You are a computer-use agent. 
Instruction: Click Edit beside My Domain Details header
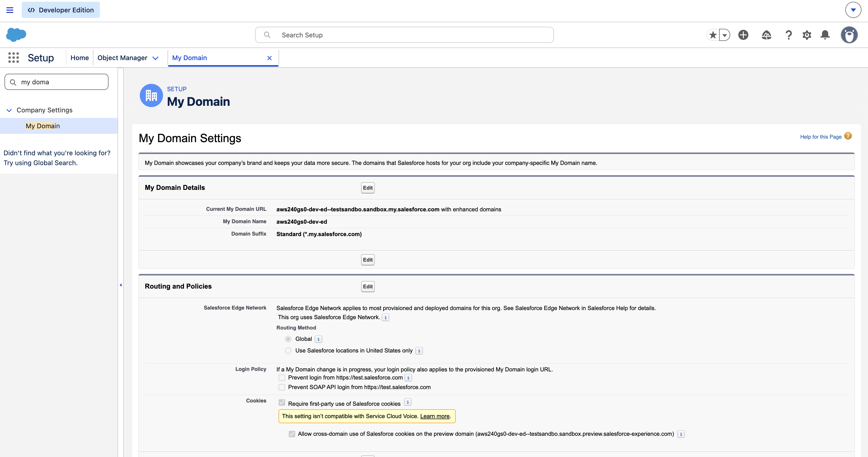tap(368, 188)
